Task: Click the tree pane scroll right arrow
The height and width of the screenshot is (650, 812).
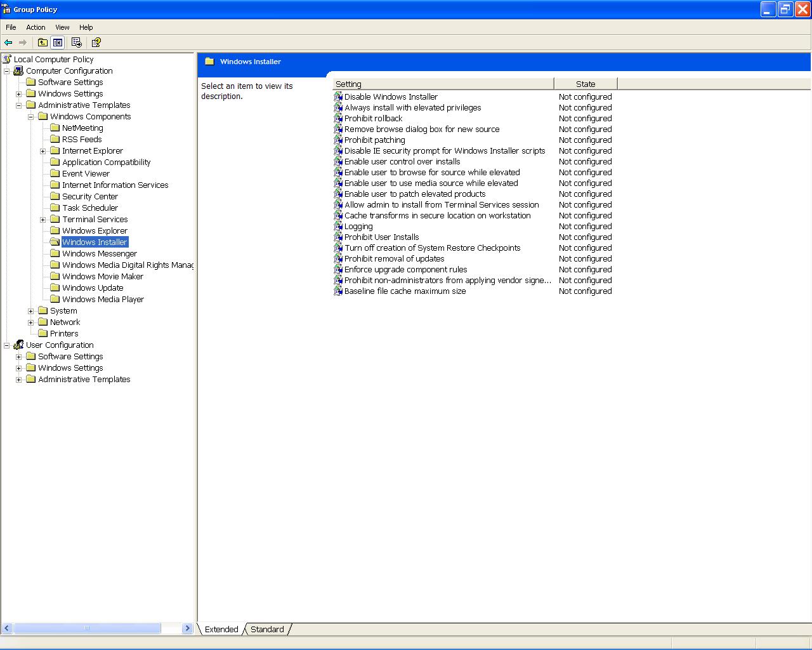Action: pos(187,628)
